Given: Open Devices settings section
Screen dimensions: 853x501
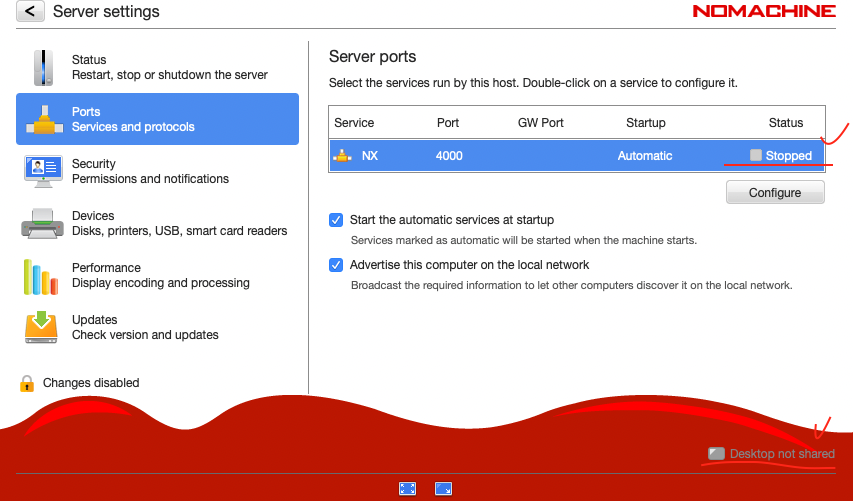Looking at the screenshot, I should point(157,223).
